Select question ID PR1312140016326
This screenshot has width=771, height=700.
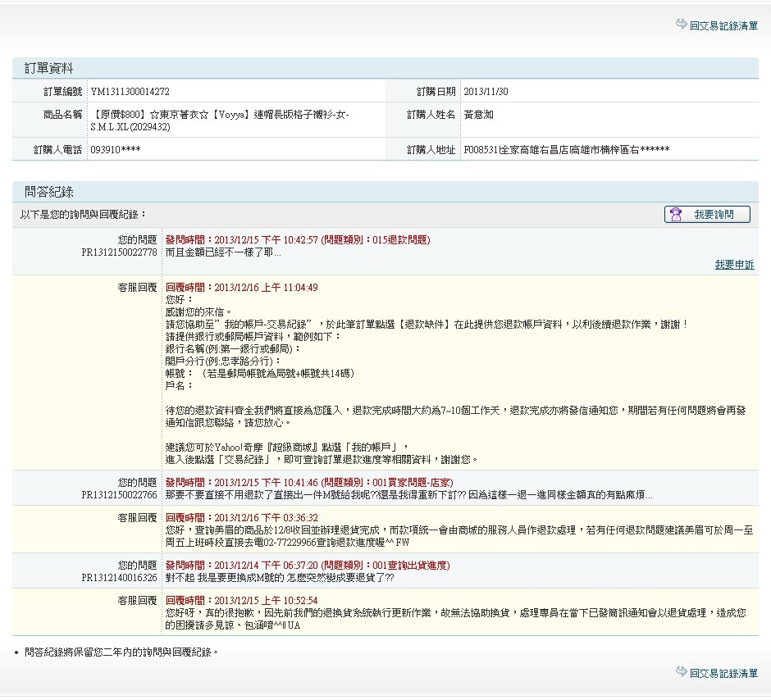(x=119, y=578)
